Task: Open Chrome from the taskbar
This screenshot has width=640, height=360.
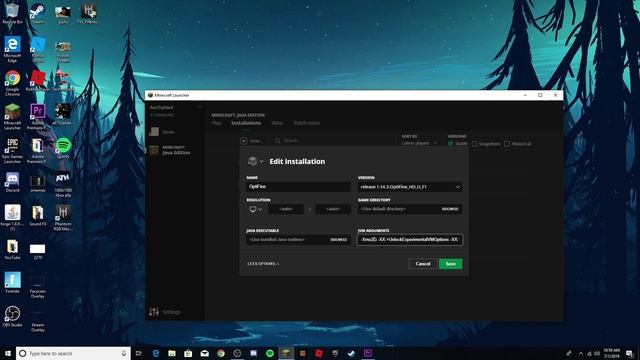Action: pos(221,353)
